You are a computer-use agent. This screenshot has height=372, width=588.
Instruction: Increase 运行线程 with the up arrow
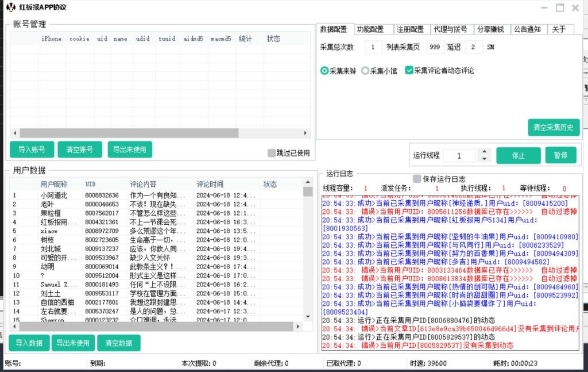[483, 152]
